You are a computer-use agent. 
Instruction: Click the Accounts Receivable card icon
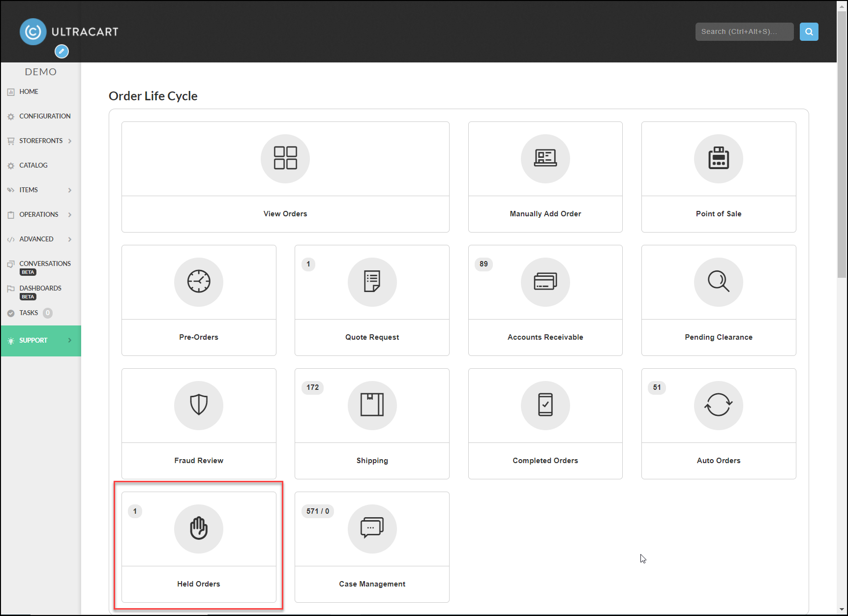[545, 282]
